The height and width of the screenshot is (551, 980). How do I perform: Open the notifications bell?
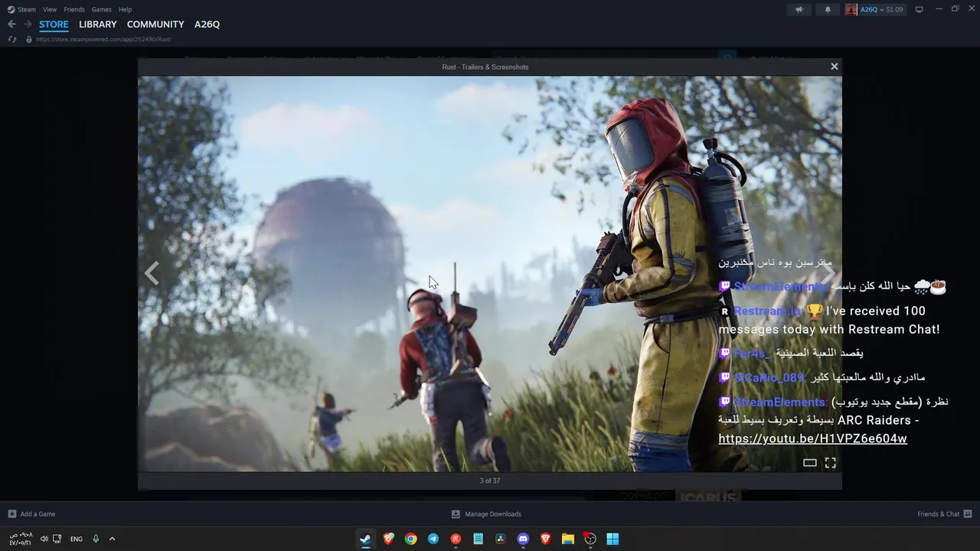828,9
